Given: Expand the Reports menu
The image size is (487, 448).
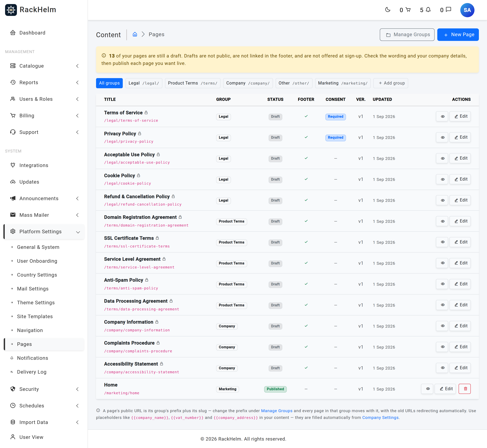Looking at the screenshot, I should pos(44,82).
